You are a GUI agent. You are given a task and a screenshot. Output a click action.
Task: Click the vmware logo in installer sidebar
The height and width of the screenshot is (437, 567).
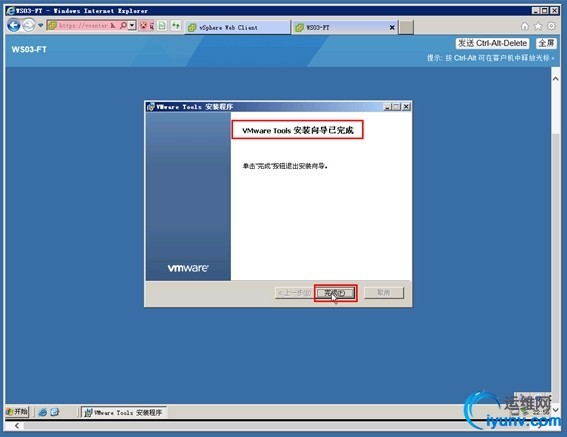point(188,268)
